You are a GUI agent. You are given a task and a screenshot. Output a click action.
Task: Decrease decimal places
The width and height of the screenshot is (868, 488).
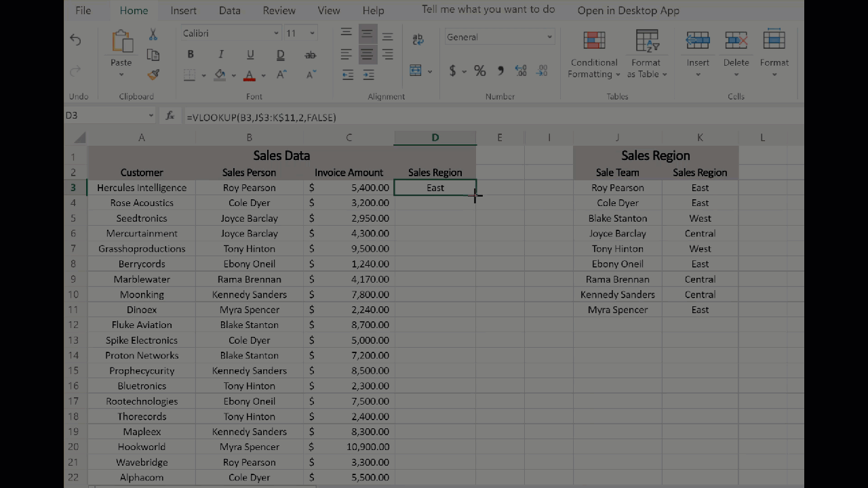pyautogui.click(x=542, y=70)
